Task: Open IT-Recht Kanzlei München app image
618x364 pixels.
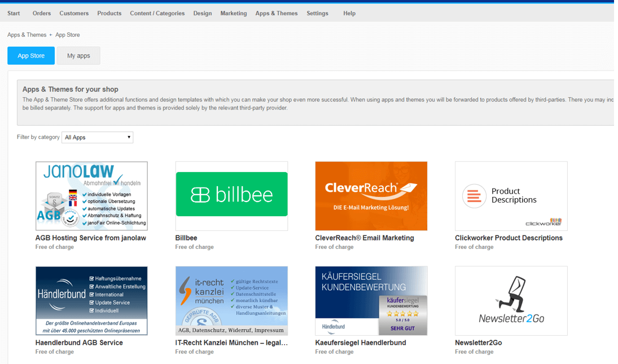Action: coord(231,301)
